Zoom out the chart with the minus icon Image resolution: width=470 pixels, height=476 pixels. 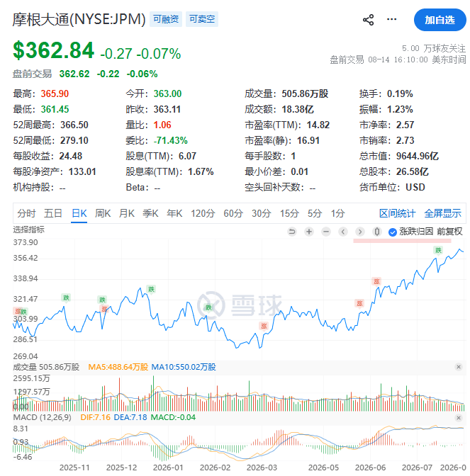326,232
